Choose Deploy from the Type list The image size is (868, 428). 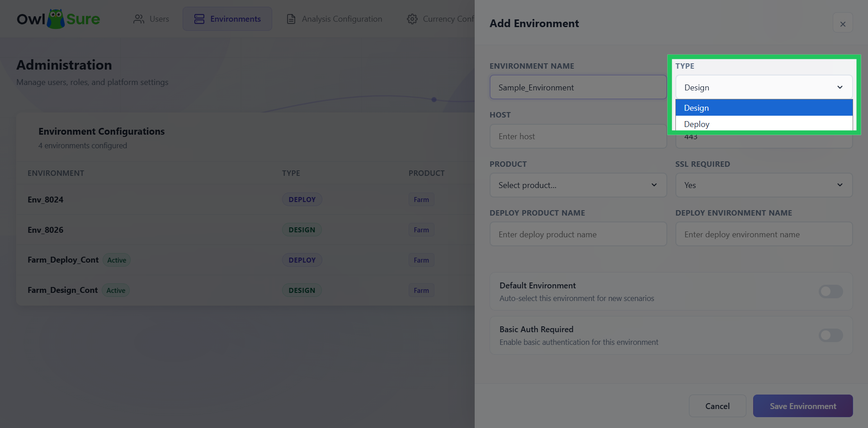point(764,124)
